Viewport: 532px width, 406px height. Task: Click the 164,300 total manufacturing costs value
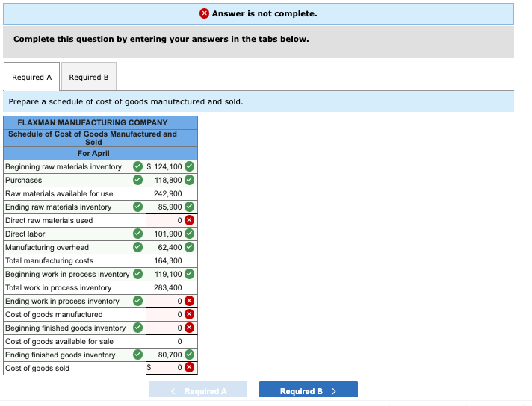pyautogui.click(x=167, y=260)
